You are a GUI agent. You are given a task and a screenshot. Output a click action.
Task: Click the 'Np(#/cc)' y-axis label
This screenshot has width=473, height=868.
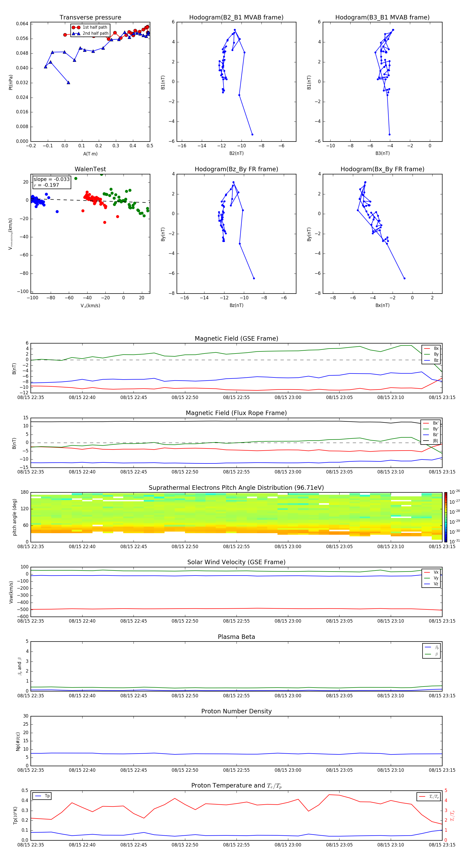pos(18,741)
